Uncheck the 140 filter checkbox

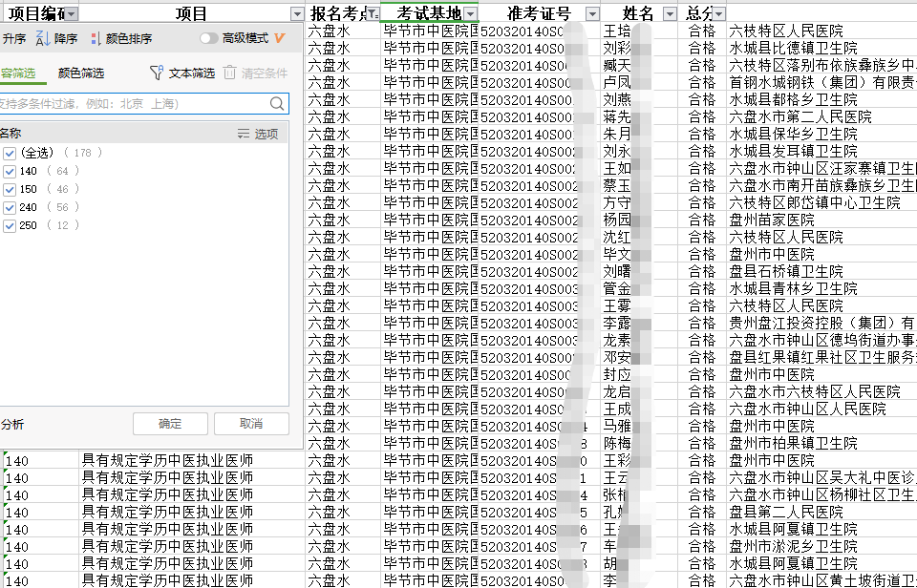point(10,171)
